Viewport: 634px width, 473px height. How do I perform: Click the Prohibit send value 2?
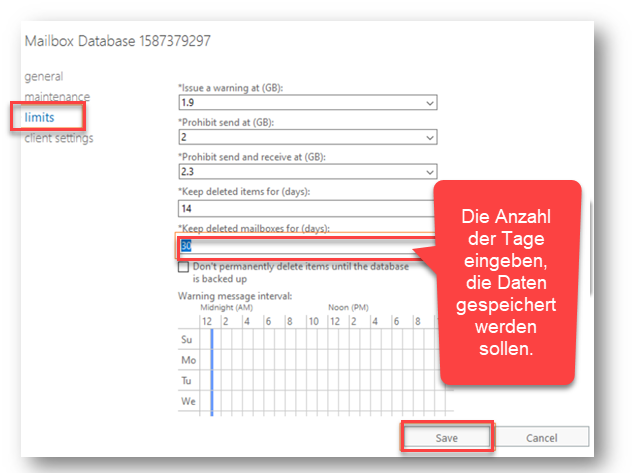(x=184, y=137)
